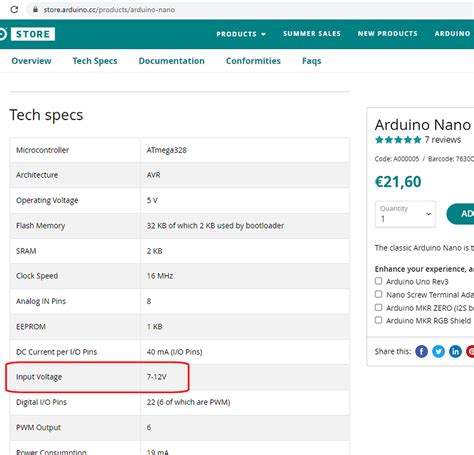The image size is (474, 455).
Task: Open NEW PRODUCTS menu item
Action: (x=388, y=34)
